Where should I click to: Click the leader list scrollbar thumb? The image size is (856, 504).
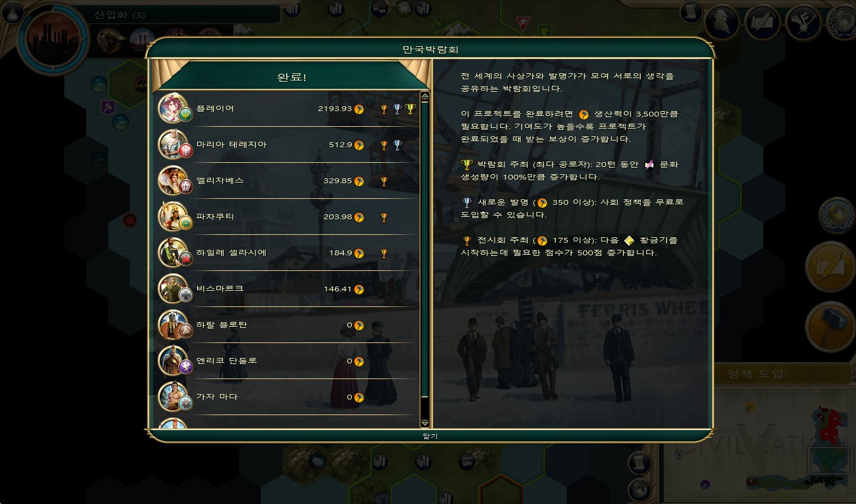(425, 250)
